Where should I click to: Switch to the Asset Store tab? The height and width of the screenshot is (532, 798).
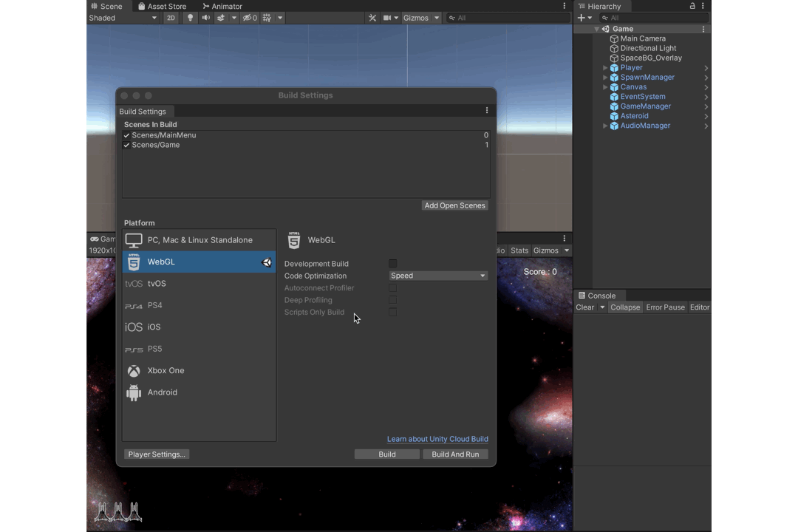coord(163,6)
